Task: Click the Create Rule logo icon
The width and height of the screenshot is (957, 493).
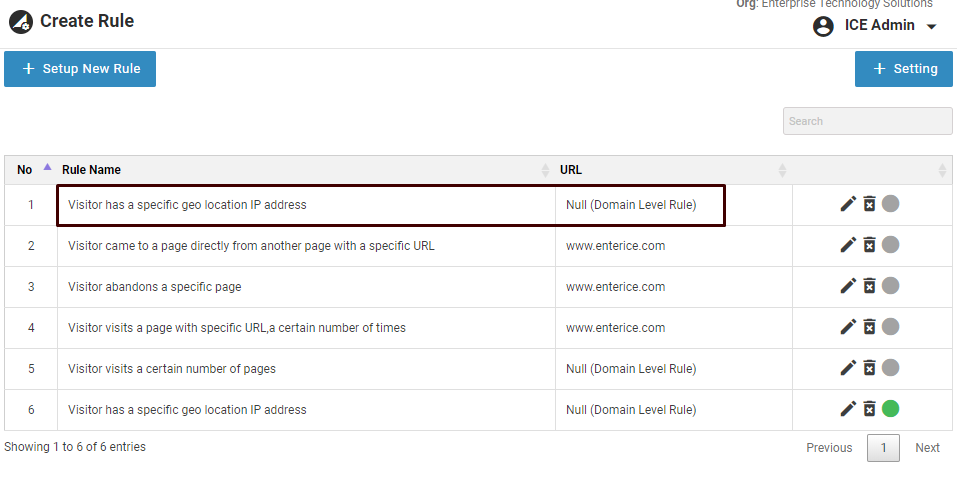Action: (20, 21)
